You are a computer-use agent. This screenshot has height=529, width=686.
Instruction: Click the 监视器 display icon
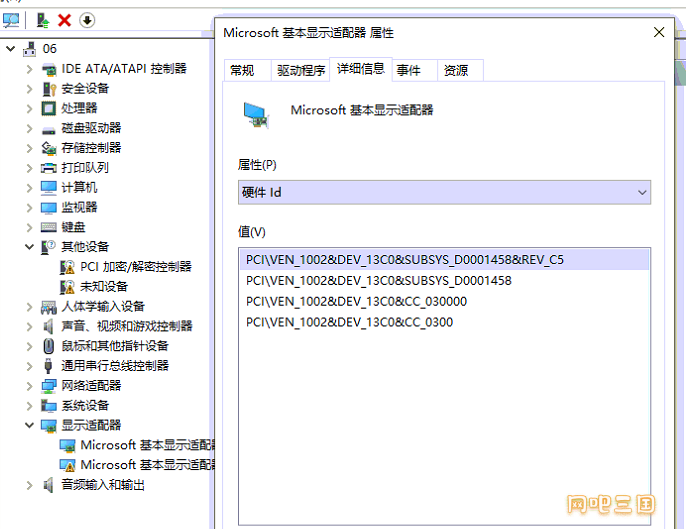49,207
